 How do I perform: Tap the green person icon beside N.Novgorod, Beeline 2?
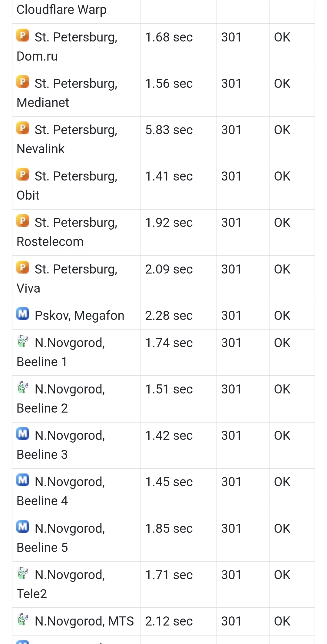click(x=23, y=387)
